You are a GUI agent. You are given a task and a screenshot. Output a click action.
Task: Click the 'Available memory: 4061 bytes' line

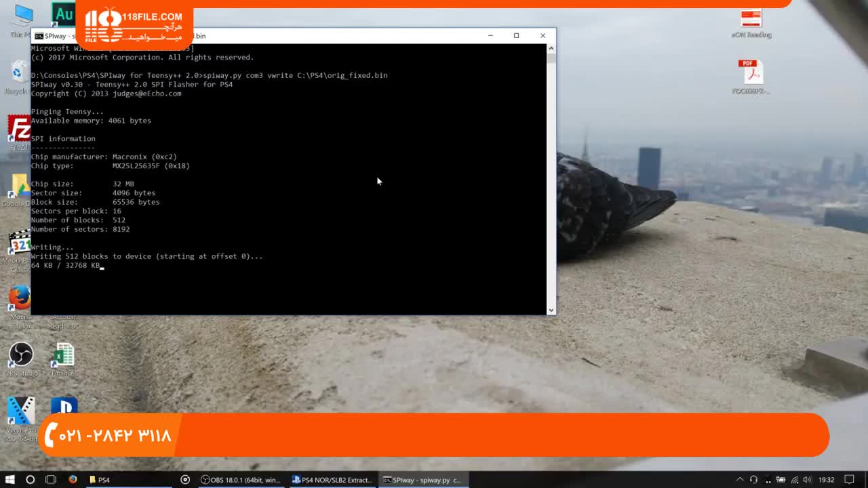[91, 121]
